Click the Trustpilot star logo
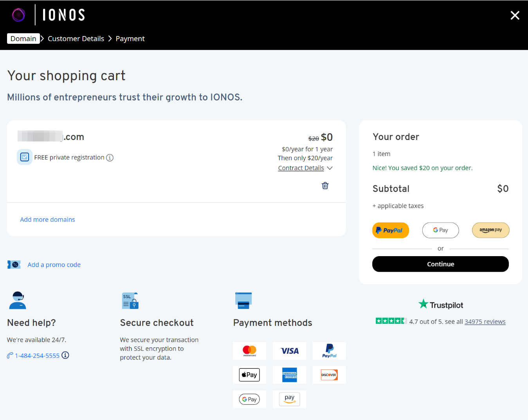The image size is (528, 420). [423, 304]
